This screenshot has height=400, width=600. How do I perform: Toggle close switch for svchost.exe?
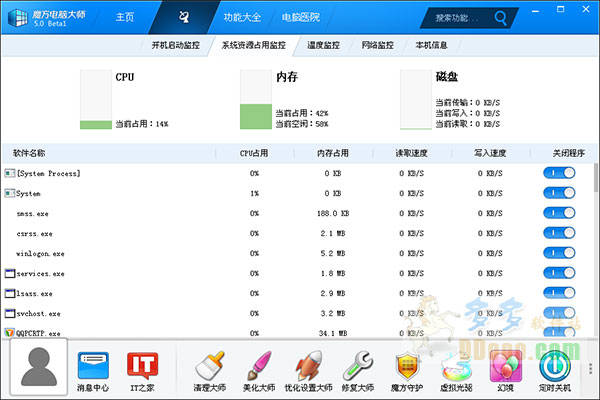[559, 313]
